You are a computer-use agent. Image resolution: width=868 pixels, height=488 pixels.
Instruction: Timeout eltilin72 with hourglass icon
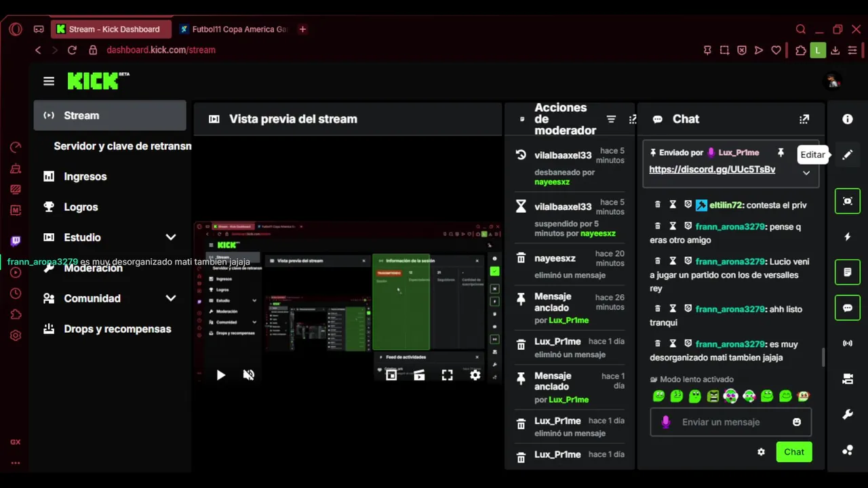[x=673, y=205]
